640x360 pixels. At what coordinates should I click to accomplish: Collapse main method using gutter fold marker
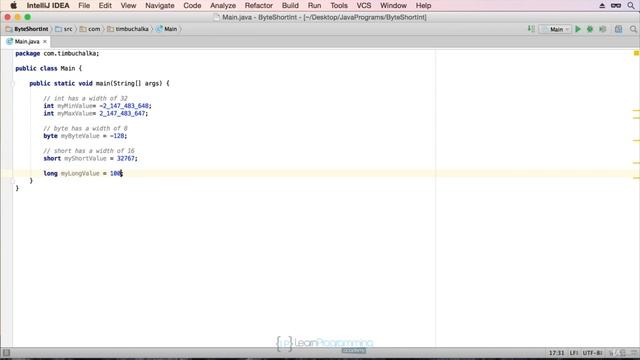[x=13, y=84]
